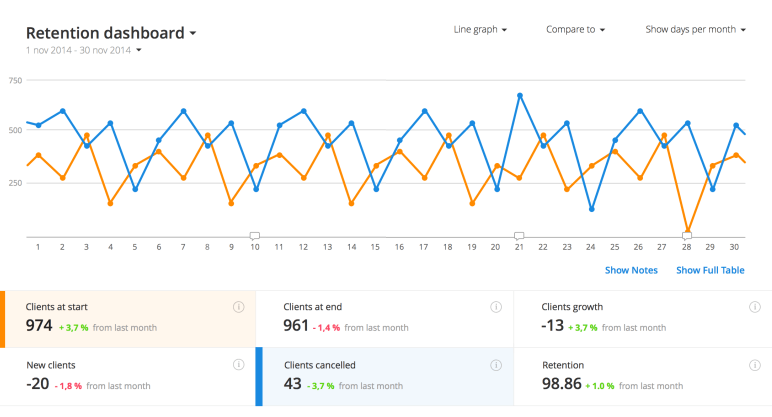This screenshot has height=417, width=772.
Task: Open info icon for Clients growth
Action: click(x=754, y=307)
